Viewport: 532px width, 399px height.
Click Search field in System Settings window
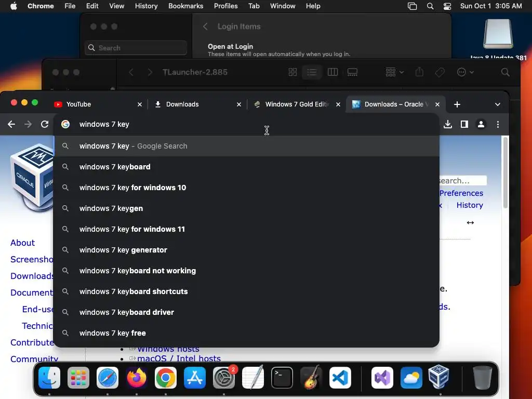tap(136, 48)
